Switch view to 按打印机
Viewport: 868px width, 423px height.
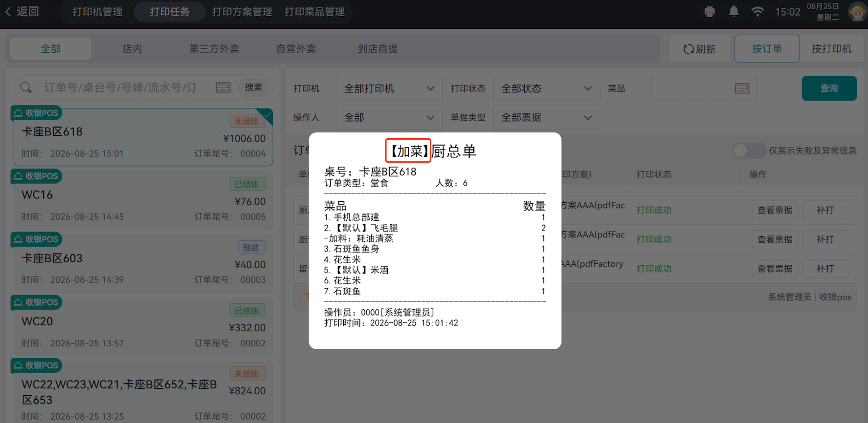pos(831,49)
